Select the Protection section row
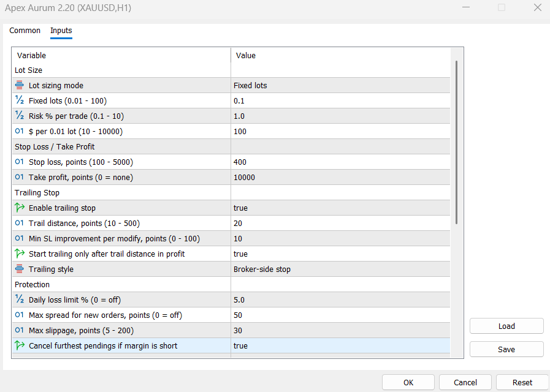Image resolution: width=550 pixels, height=392 pixels. [231, 284]
